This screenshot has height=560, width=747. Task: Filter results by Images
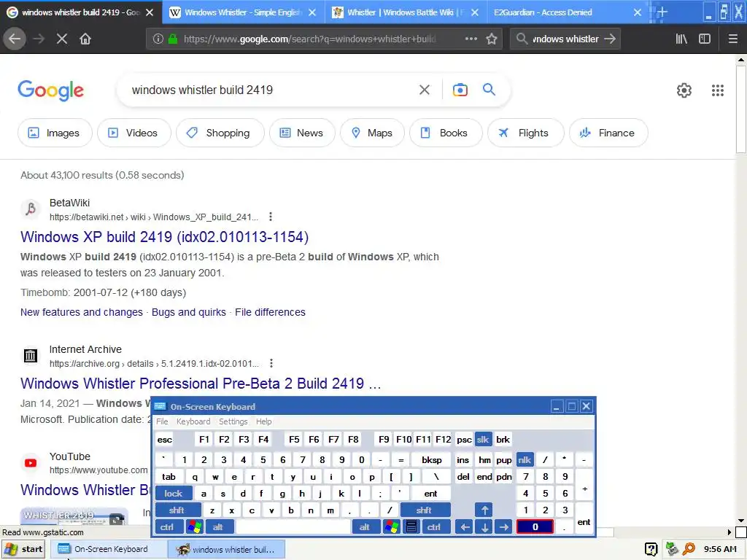click(x=54, y=133)
